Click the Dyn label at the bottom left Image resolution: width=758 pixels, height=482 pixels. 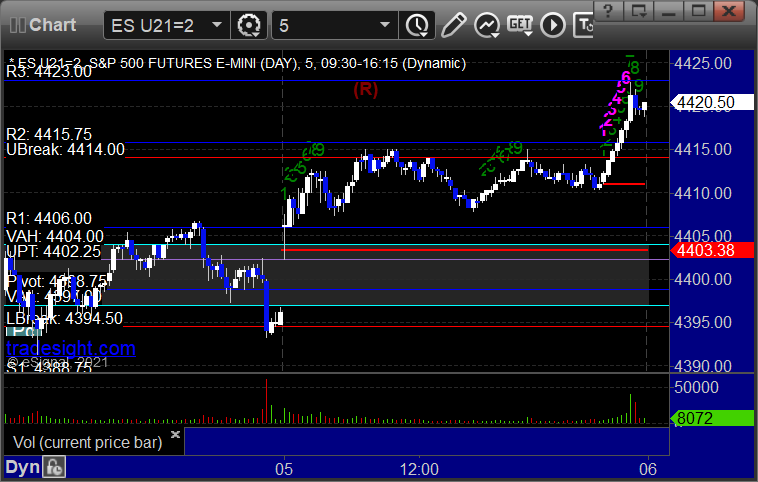22,467
